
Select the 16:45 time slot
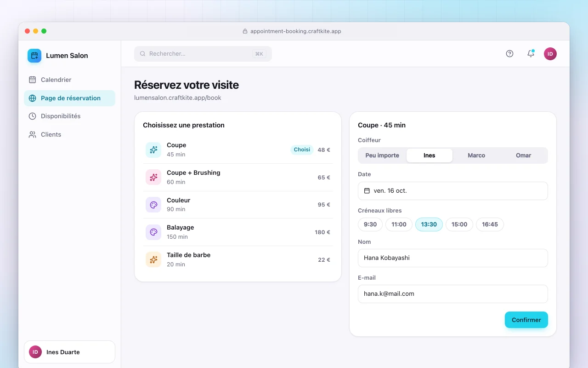coord(490,224)
